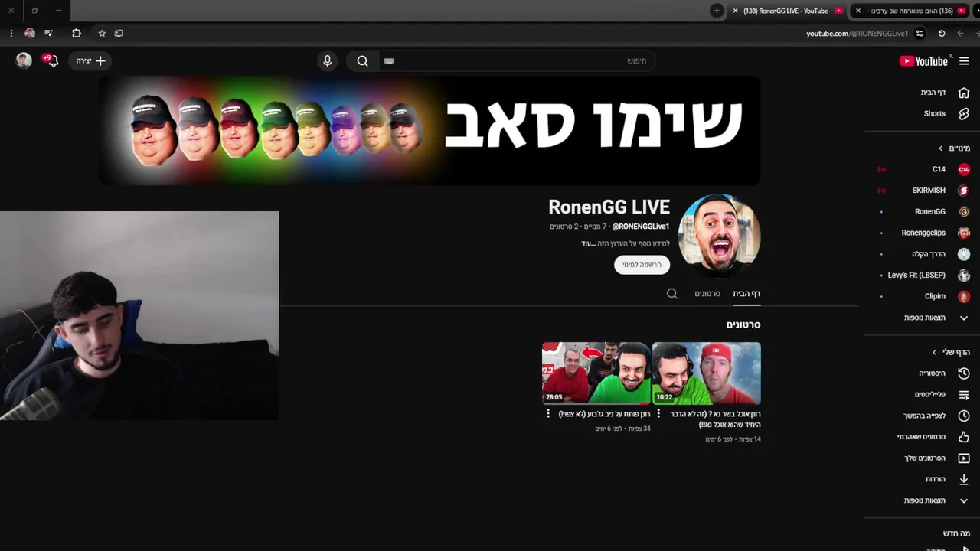The height and width of the screenshot is (551, 980).
Task: Click the magnifier search button
Action: (x=363, y=61)
